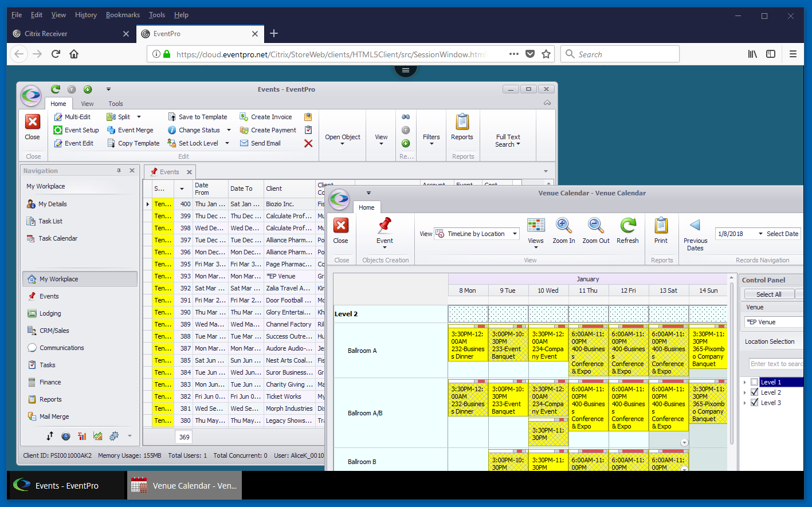This screenshot has height=507, width=812.
Task: Click Event Merge in the ribbon
Action: [x=130, y=130]
